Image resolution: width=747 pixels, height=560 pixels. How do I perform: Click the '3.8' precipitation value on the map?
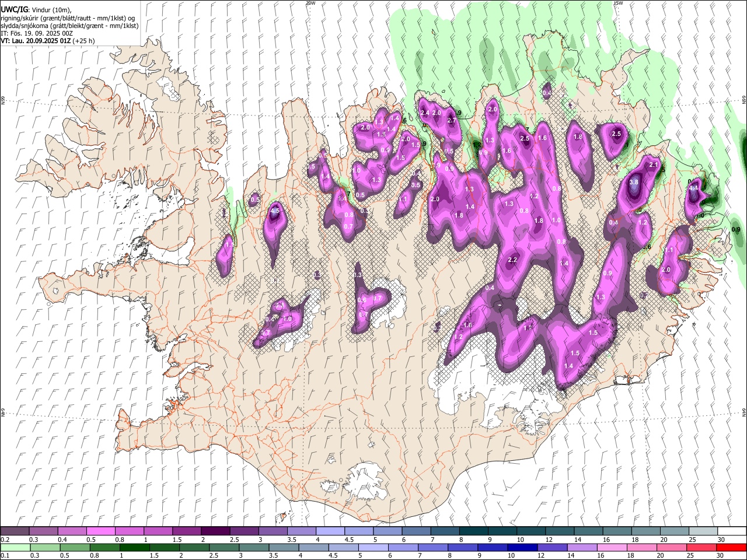coord(635,183)
